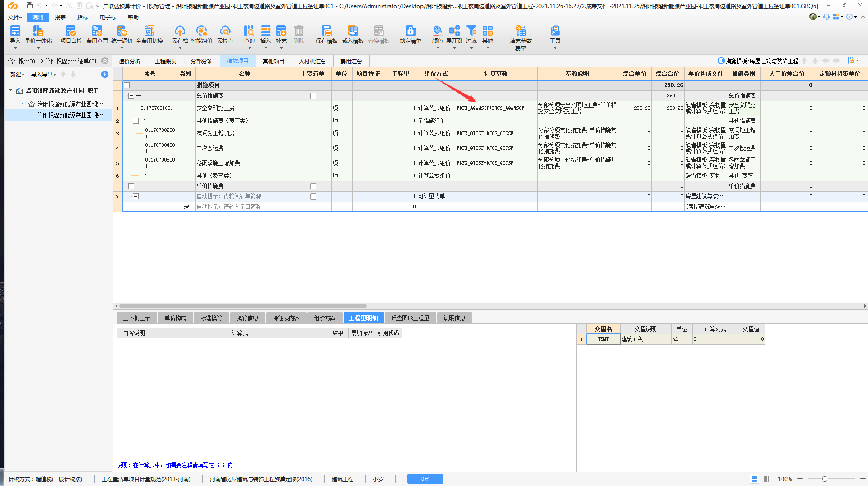Viewport: 868px width, 486px height.
Task: Collapse root project tree node 洛阳银隆新能源产业园-职工
Action: coord(11,90)
